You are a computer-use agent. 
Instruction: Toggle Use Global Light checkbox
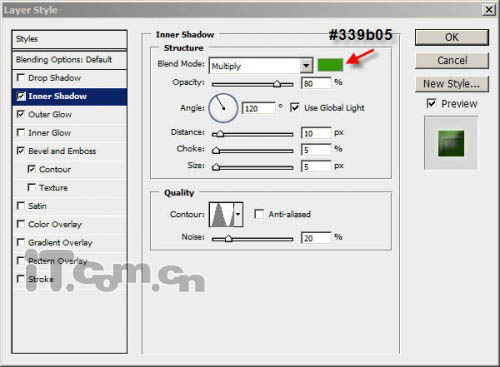pos(294,107)
